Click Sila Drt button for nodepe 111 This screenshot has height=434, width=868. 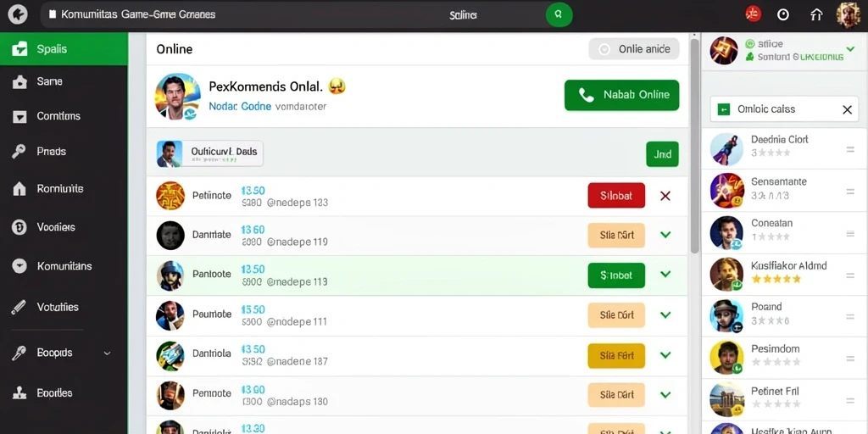pos(616,315)
